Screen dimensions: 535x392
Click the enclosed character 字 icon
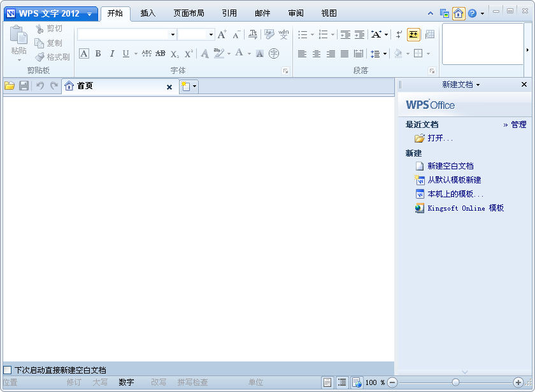274,53
